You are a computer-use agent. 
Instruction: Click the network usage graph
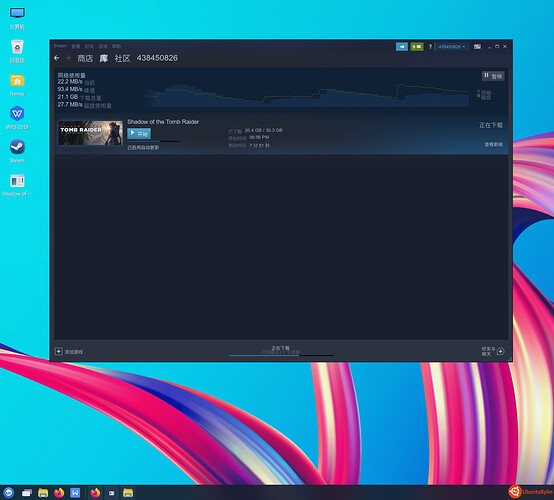(x=305, y=95)
